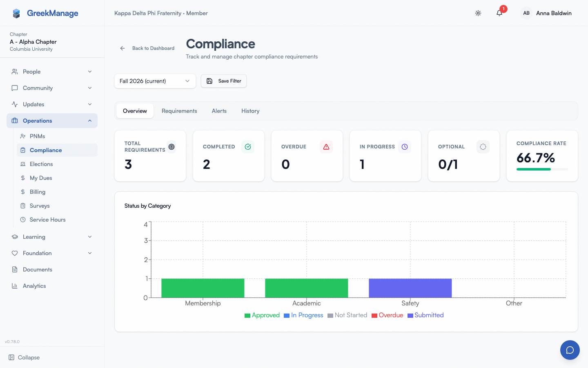Open the History tab

pos(250,111)
